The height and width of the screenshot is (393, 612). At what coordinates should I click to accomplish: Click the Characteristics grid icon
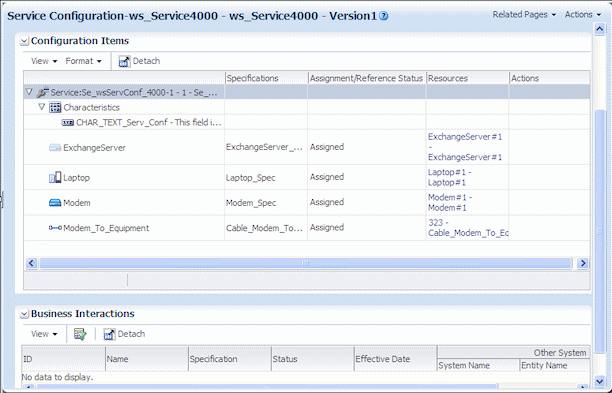point(55,107)
